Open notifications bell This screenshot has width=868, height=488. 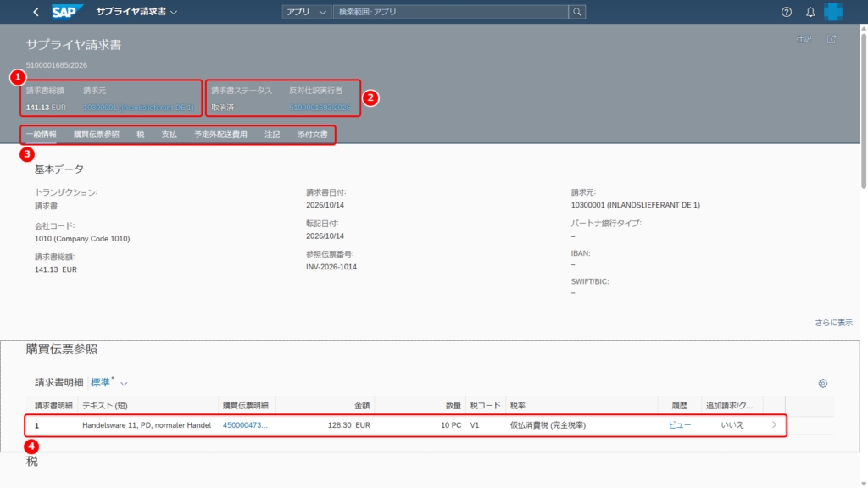tap(810, 12)
